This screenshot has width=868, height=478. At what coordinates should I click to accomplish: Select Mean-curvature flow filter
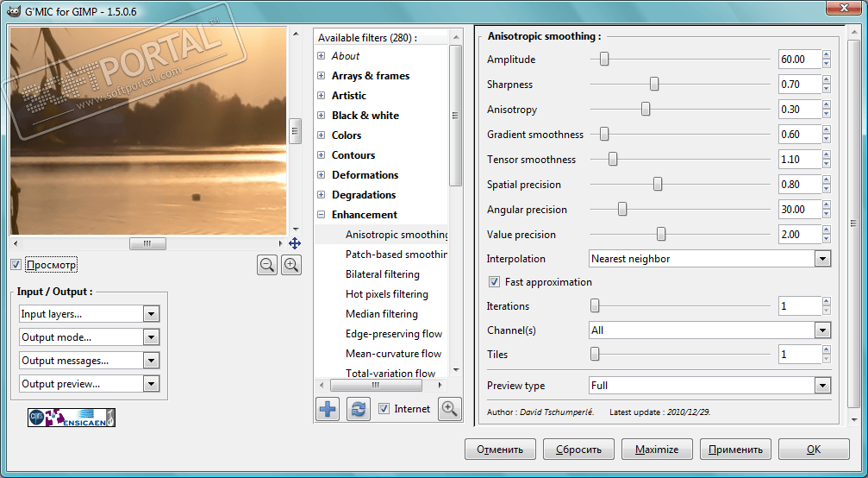point(394,354)
